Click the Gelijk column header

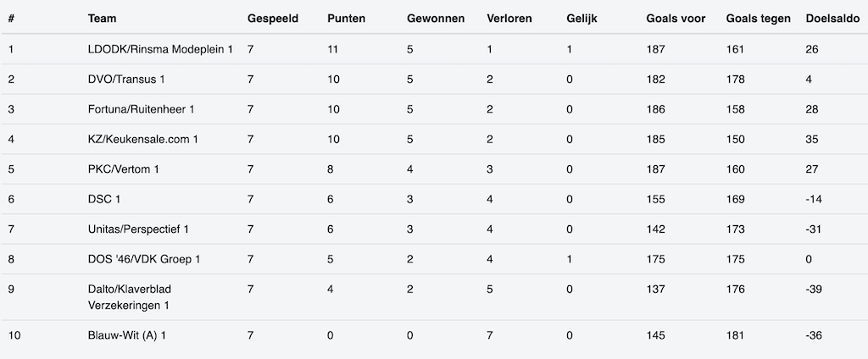tap(581, 19)
